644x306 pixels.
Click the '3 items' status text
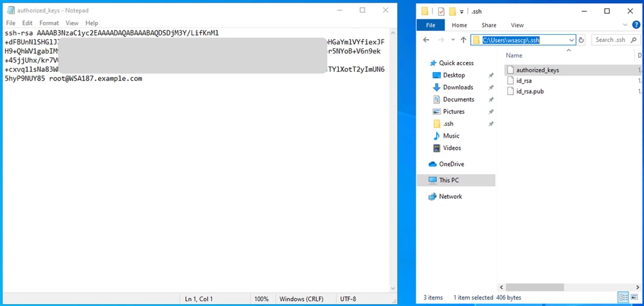[x=432, y=298]
